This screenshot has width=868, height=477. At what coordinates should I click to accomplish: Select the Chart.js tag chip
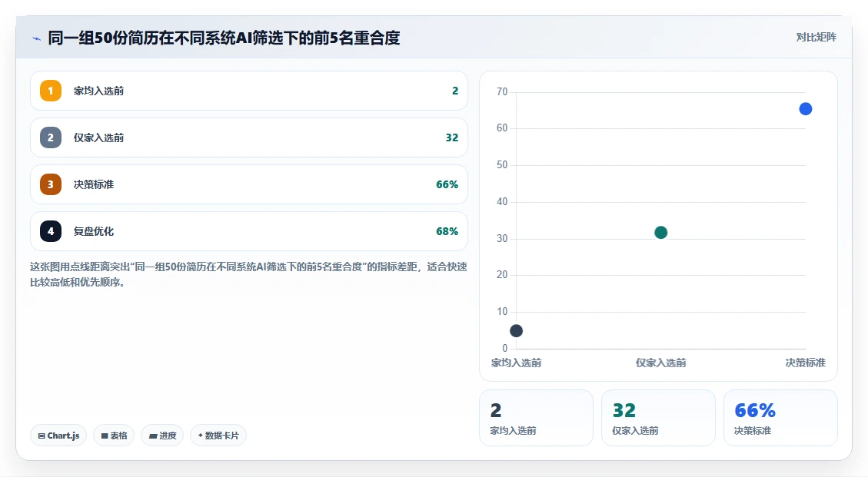[58, 436]
